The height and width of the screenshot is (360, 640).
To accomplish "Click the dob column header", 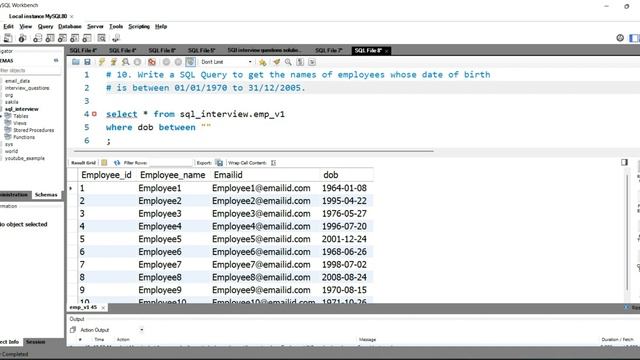I will click(331, 175).
